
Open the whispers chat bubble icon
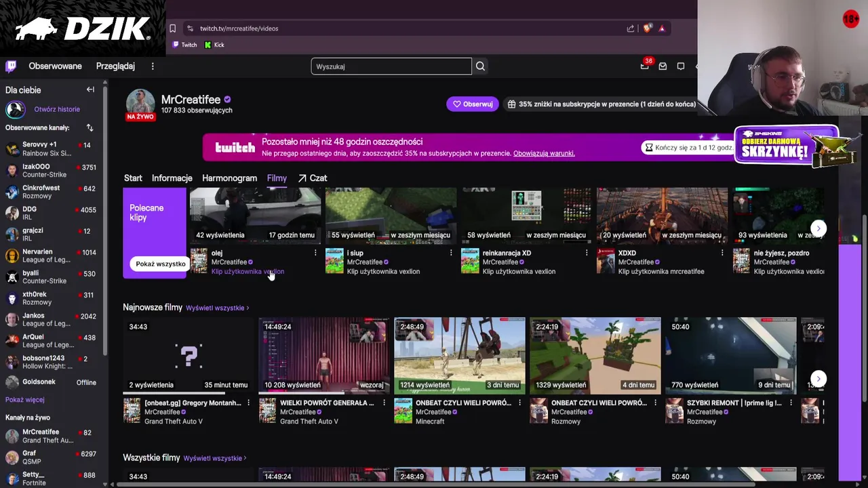(680, 66)
